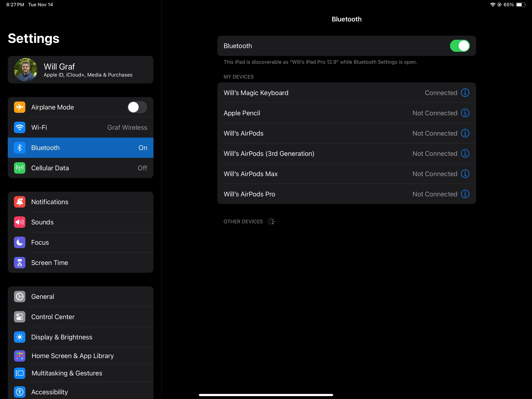
Task: Select Multitasking & Gestures
Action: 67,373
